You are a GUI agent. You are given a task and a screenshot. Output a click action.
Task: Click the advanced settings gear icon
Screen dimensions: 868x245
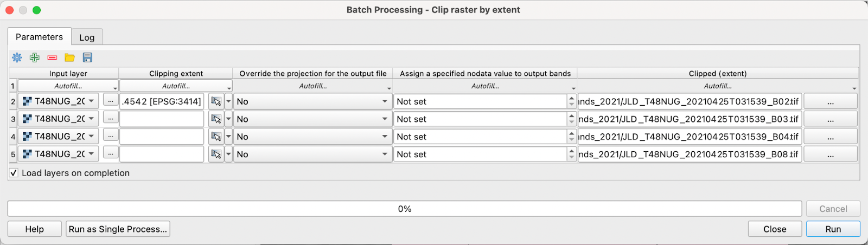(x=17, y=57)
